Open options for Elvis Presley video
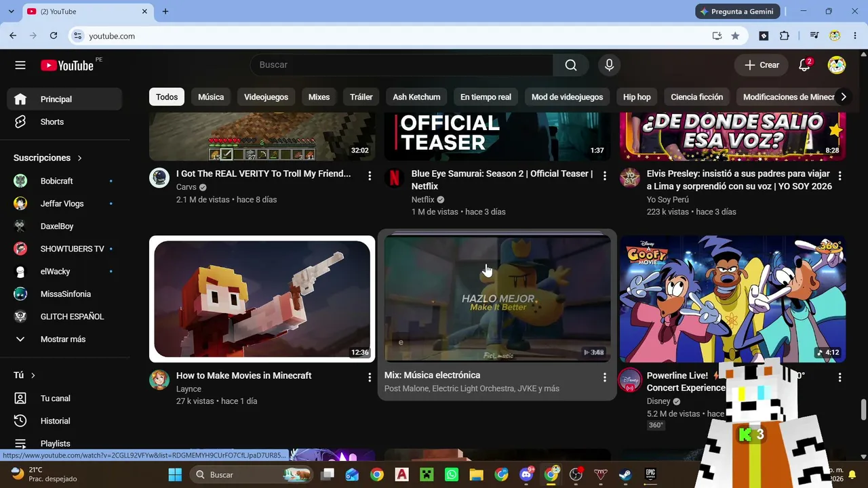The height and width of the screenshot is (488, 868). tap(840, 176)
